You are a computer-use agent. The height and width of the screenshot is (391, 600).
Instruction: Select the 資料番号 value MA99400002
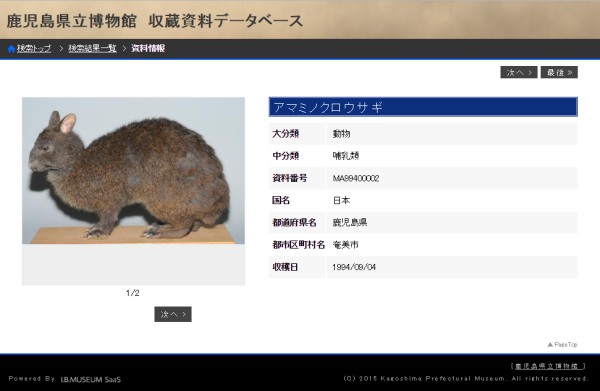click(356, 178)
